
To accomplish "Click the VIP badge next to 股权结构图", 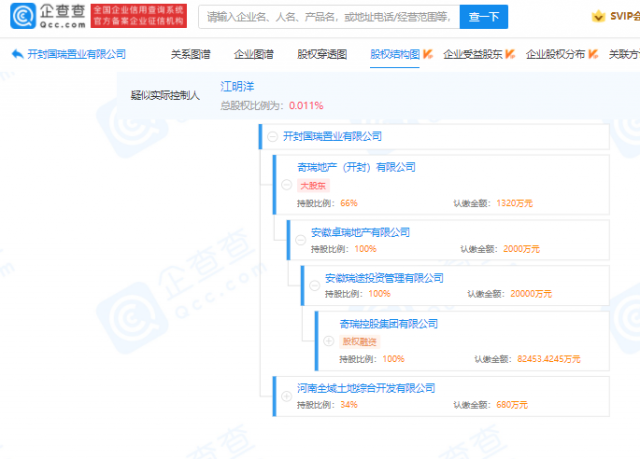I will [x=427, y=54].
